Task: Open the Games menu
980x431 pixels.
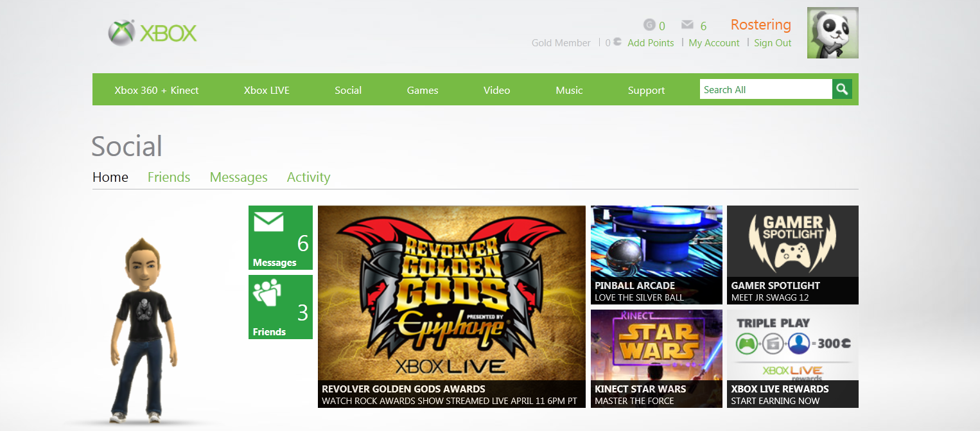Action: pyautogui.click(x=423, y=90)
